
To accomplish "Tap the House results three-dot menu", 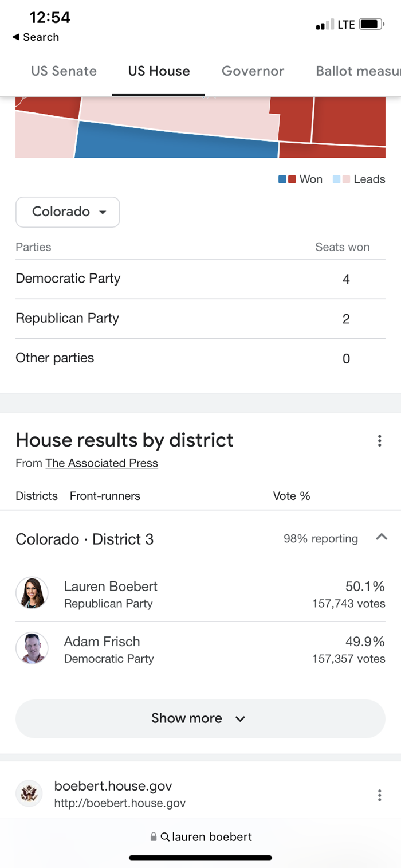I will click(379, 441).
